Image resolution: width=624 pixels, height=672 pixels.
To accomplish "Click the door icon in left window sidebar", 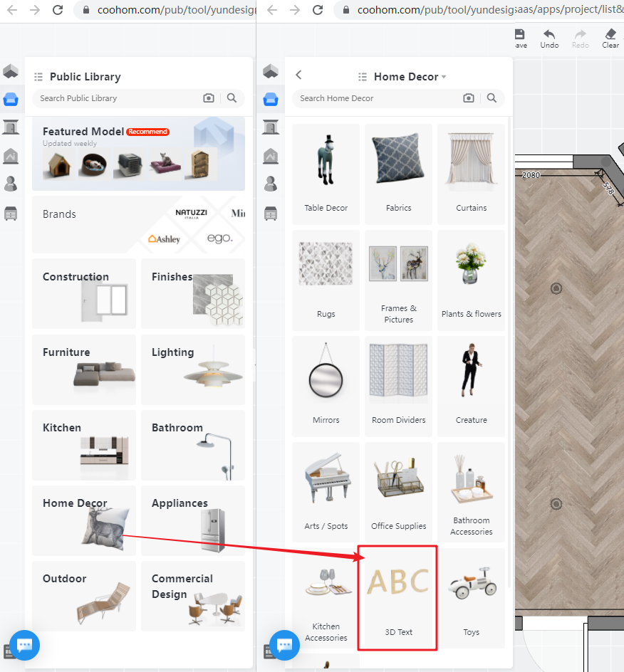I will tap(11, 127).
